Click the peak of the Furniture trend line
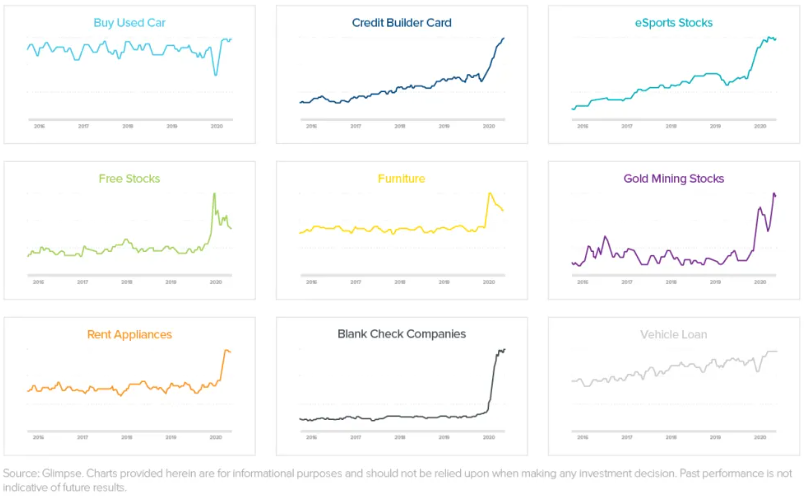 point(490,194)
